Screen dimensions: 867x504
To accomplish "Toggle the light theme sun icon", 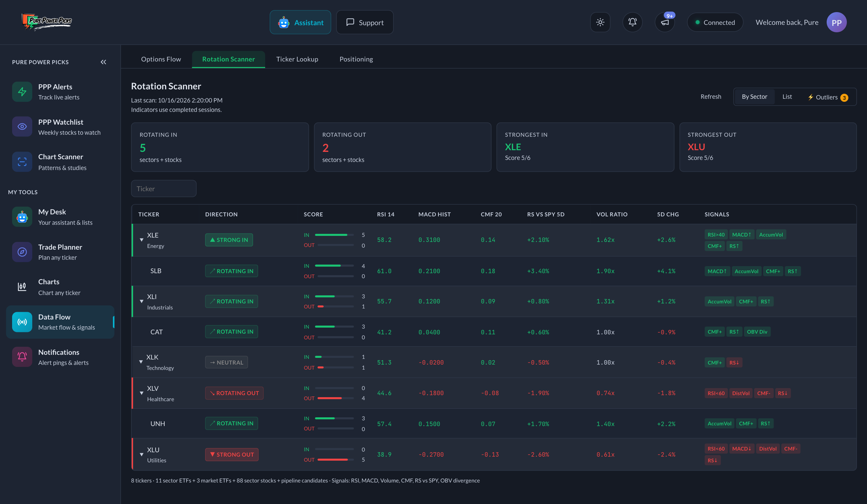I will tap(600, 23).
